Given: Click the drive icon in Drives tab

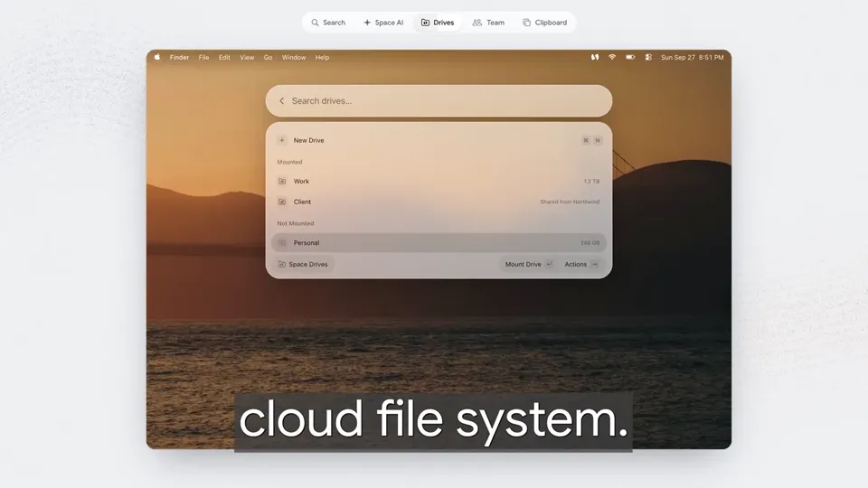Looking at the screenshot, I should coord(425,23).
